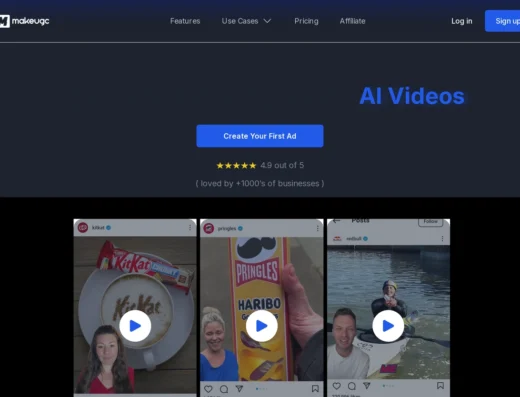The image size is (520, 397).
Task: Click the pringles username text
Action: (227, 228)
